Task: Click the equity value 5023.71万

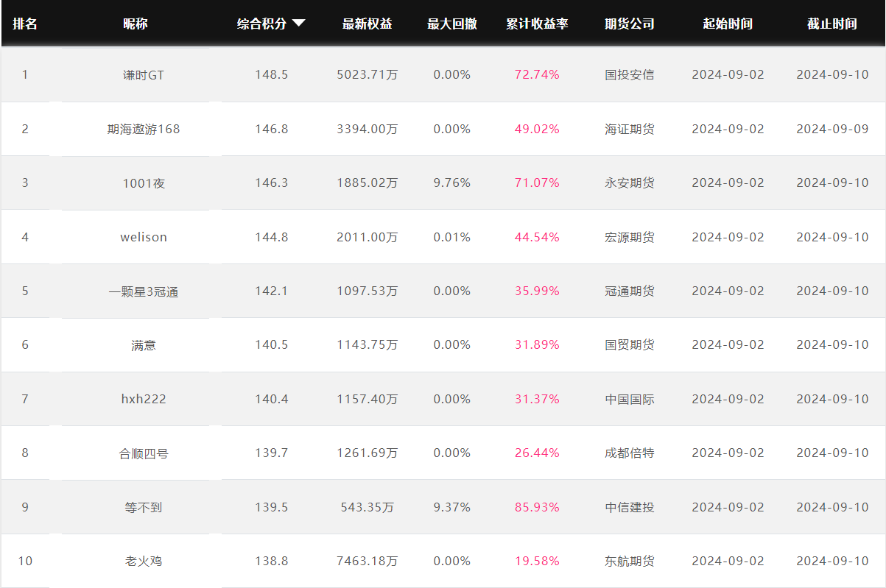Action: click(x=368, y=75)
